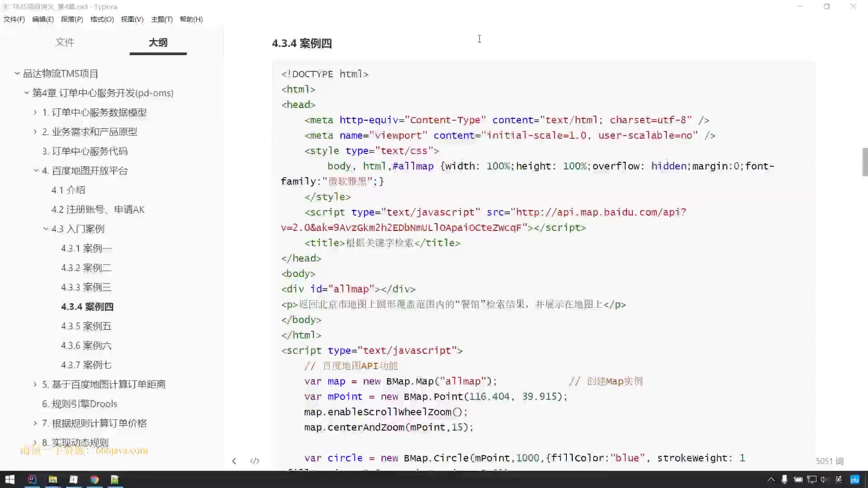The height and width of the screenshot is (488, 868).
Task: Click the 百度地图API功能 comment line
Action: tap(351, 366)
